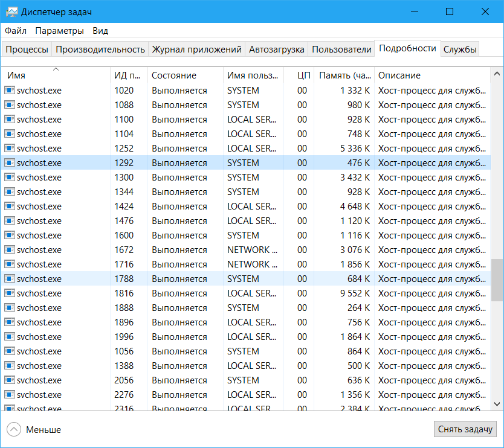Maximize the Task Manager window
The height and width of the screenshot is (448, 504).
[x=450, y=11]
